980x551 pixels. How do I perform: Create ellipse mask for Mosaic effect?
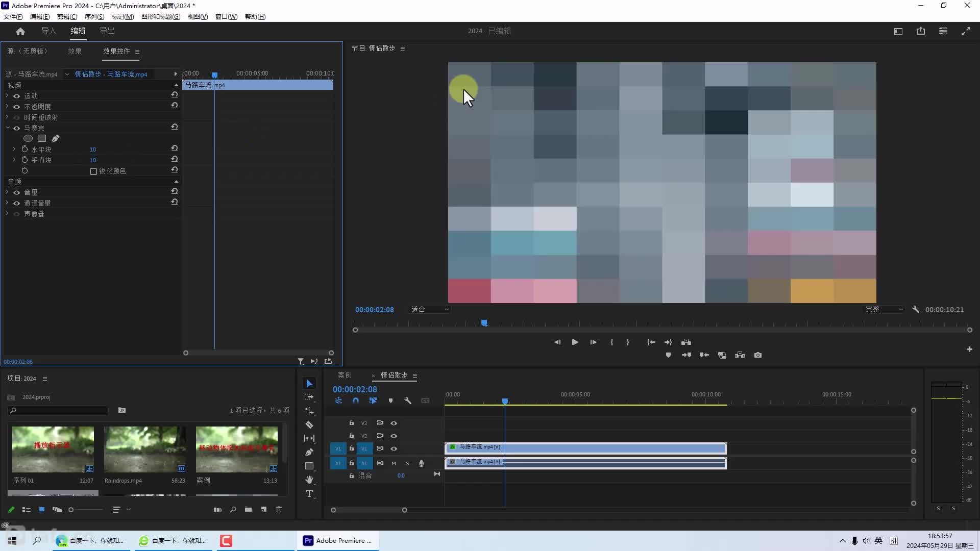[28, 138]
